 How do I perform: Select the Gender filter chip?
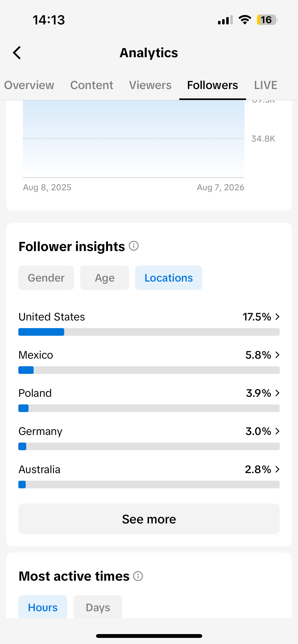click(x=46, y=278)
